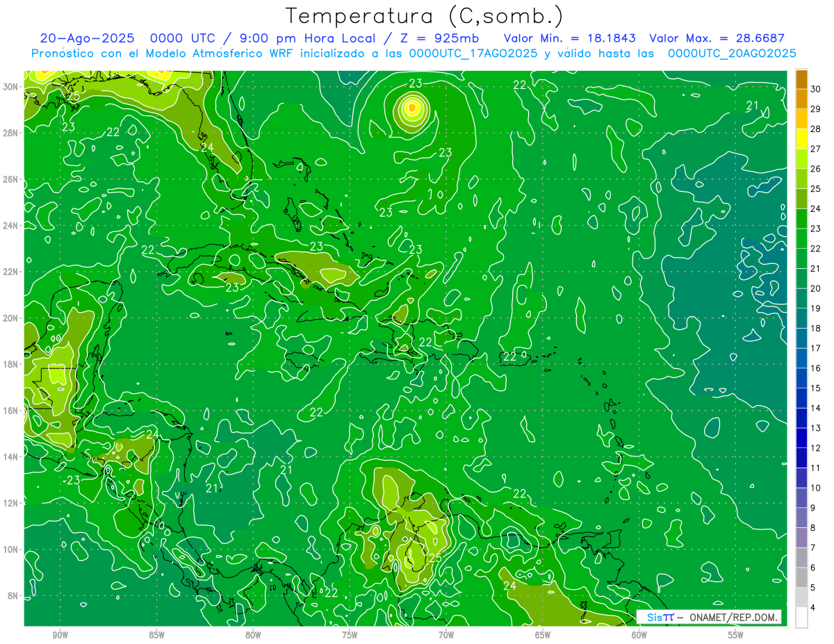Pick legend swatch between 18 and 19
This screenshot has height=644, width=834.
pyautogui.click(x=801, y=319)
